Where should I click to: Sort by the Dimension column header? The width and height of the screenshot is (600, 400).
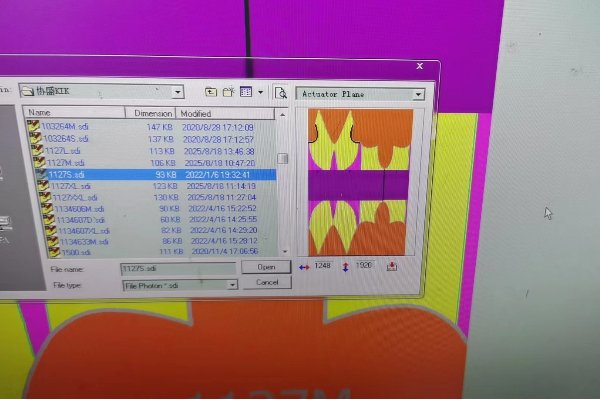click(150, 113)
